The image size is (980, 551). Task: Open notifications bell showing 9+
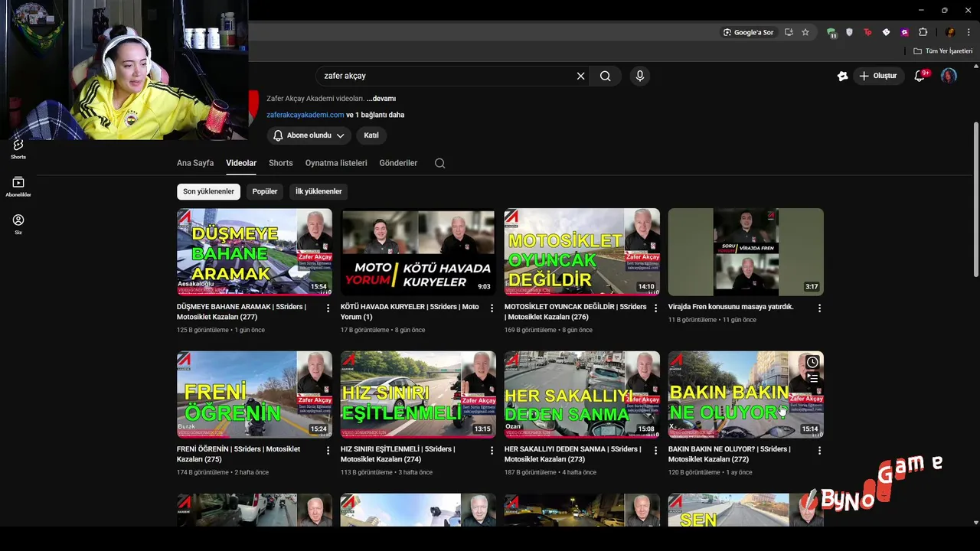920,76
